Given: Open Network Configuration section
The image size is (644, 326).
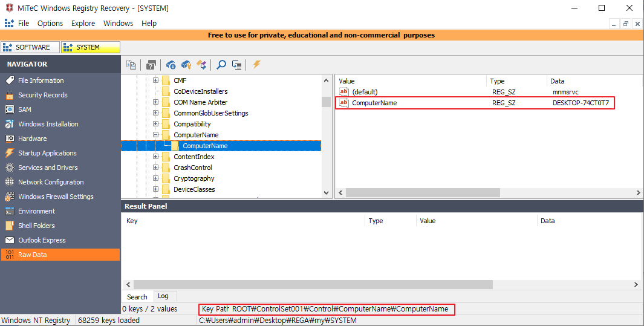Looking at the screenshot, I should (60, 182).
